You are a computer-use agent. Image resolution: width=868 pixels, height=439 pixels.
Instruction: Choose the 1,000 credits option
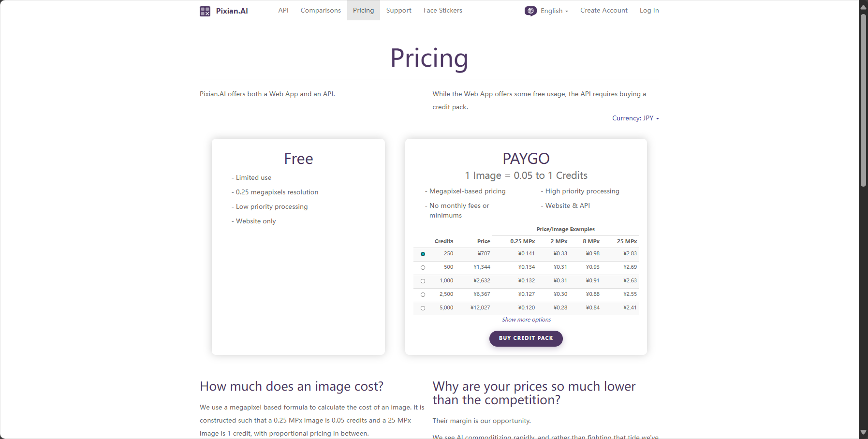423,281
